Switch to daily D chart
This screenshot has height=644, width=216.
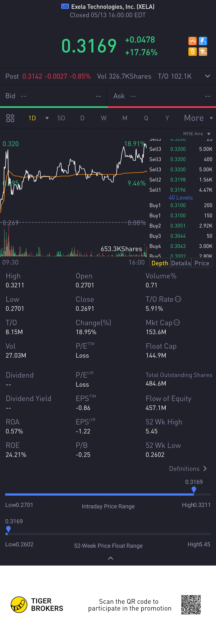[x=82, y=118]
